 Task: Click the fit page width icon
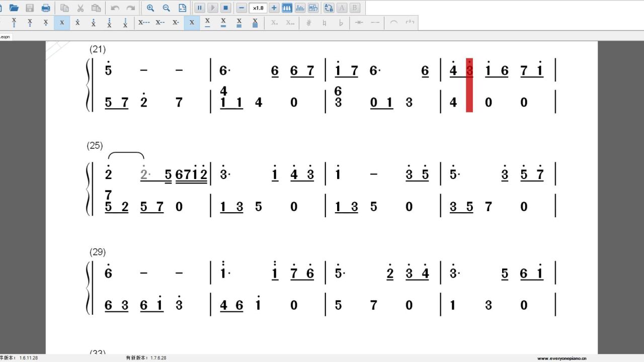pyautogui.click(x=182, y=8)
